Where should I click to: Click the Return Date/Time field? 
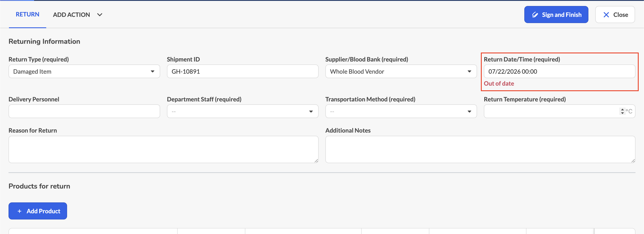point(559,71)
